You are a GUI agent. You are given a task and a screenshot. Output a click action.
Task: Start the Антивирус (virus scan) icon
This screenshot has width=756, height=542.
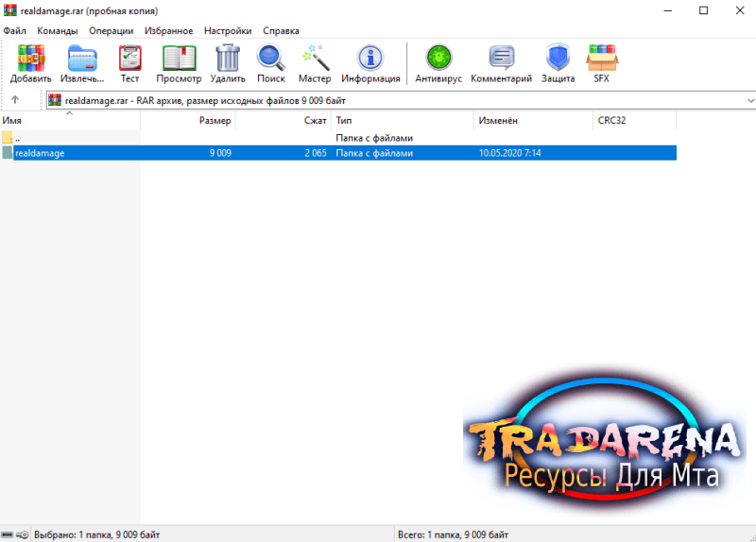[x=438, y=58]
